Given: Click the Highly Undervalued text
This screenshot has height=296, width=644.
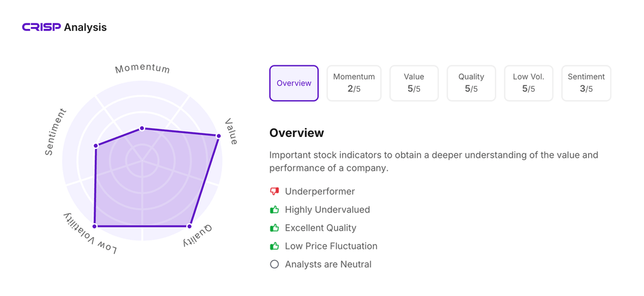Looking at the screenshot, I should [x=327, y=209].
